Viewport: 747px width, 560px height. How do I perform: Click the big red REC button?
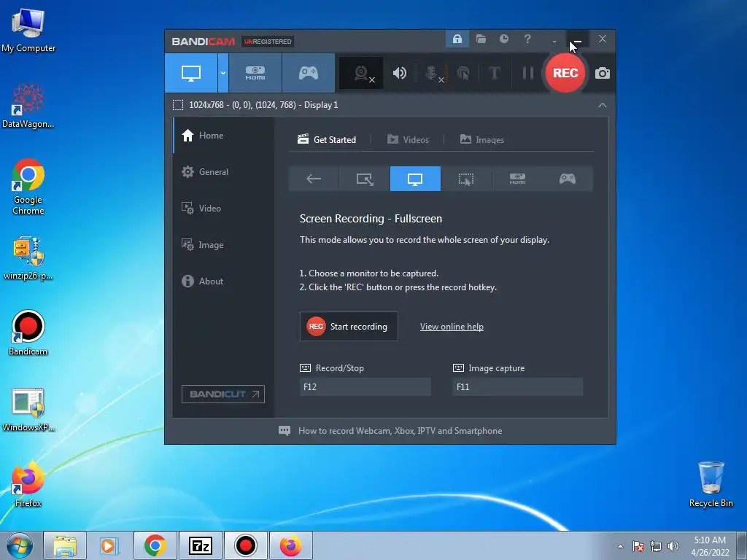coord(565,73)
